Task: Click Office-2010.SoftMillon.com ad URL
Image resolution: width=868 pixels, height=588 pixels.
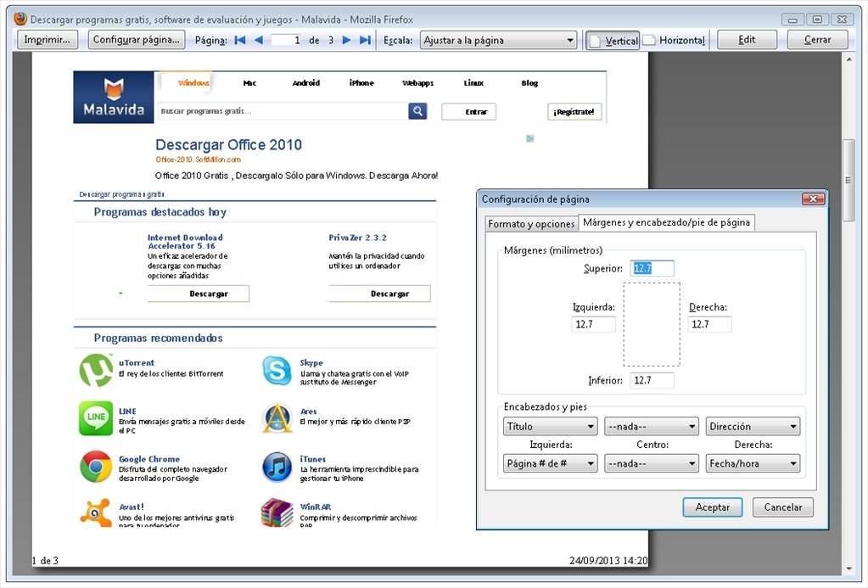Action: tap(199, 160)
